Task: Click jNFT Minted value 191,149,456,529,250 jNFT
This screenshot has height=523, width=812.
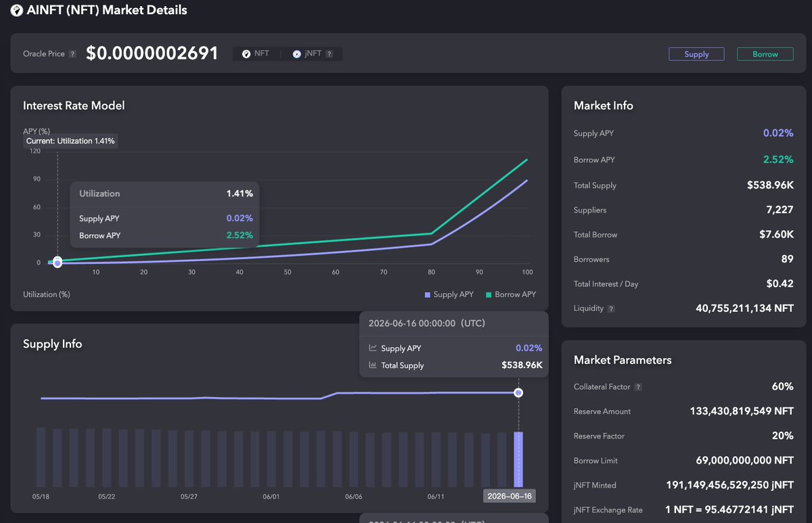Action: point(729,485)
